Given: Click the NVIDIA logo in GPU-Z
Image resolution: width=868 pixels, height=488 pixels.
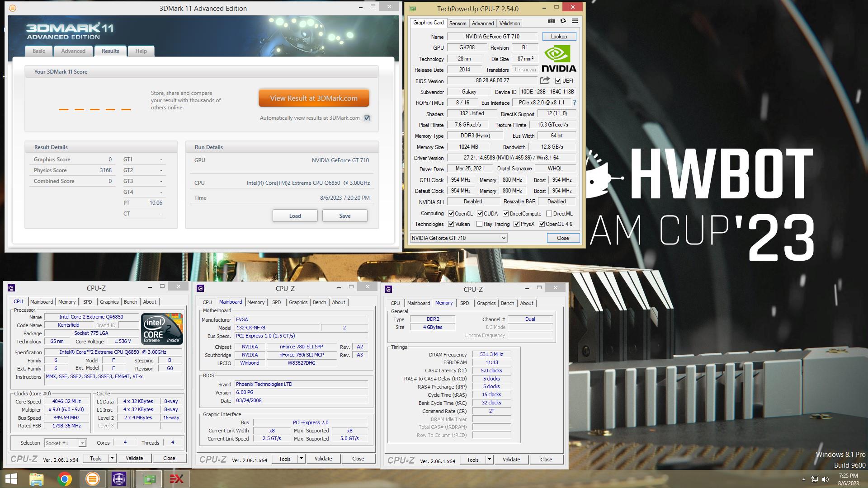Looking at the screenshot, I should [x=559, y=58].
